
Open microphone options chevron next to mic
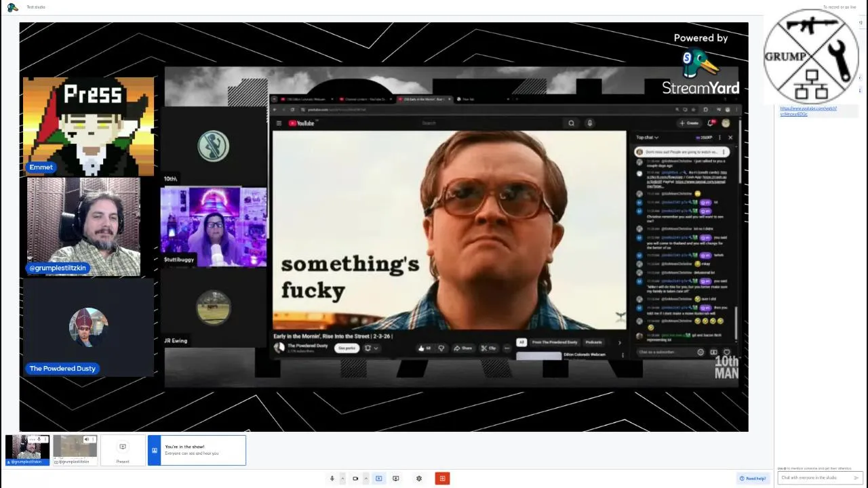pyautogui.click(x=342, y=479)
